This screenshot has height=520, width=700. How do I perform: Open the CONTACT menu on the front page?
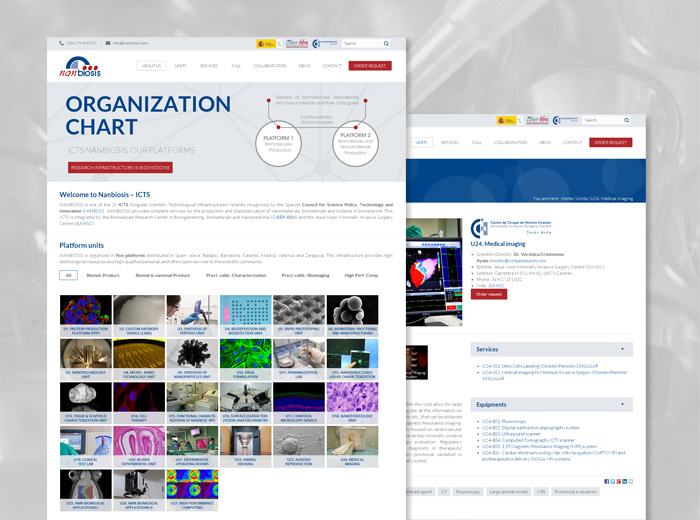(332, 66)
